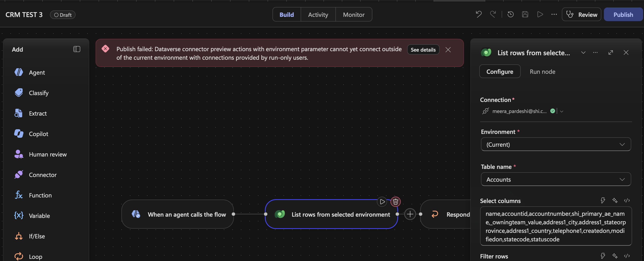Screen dimensions: 644x261
Task: Switch to the Activity tab
Action: coord(318,14)
